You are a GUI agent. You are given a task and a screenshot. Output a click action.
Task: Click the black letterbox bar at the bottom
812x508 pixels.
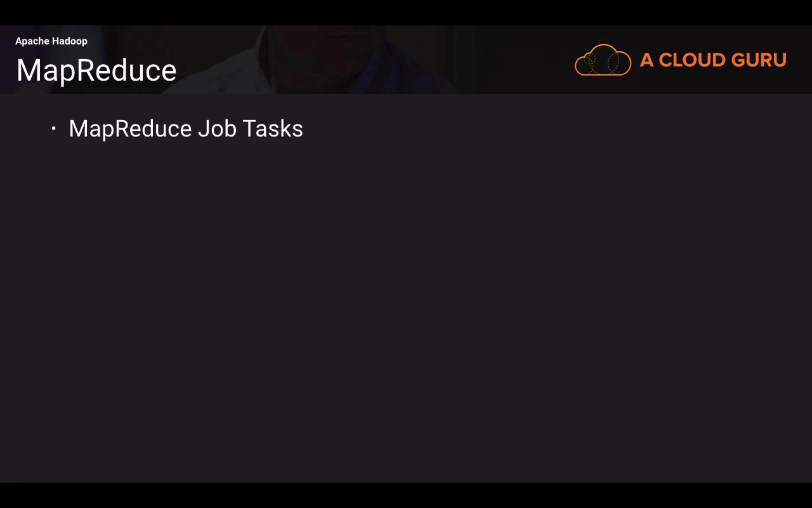point(406,495)
